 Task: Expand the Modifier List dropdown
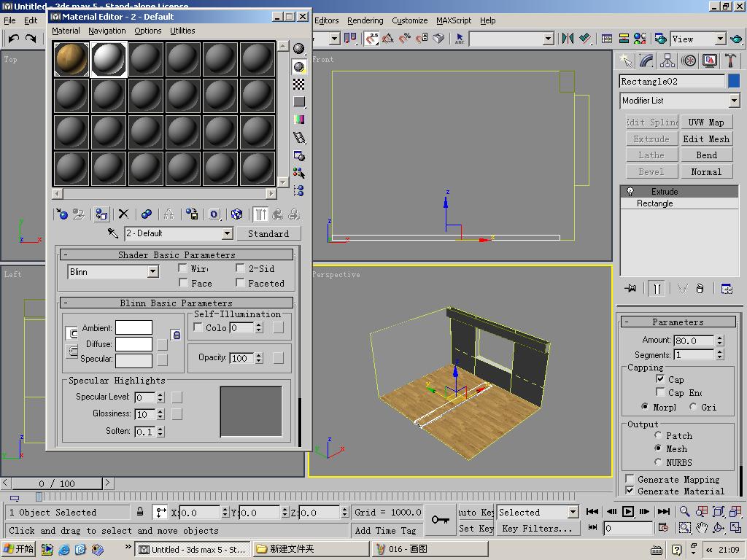tap(734, 101)
